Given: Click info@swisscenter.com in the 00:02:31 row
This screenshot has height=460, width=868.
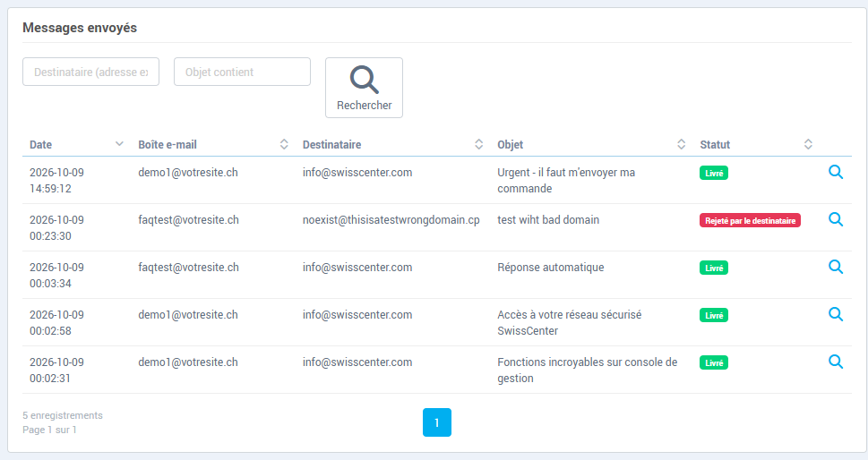Looking at the screenshot, I should coord(357,362).
